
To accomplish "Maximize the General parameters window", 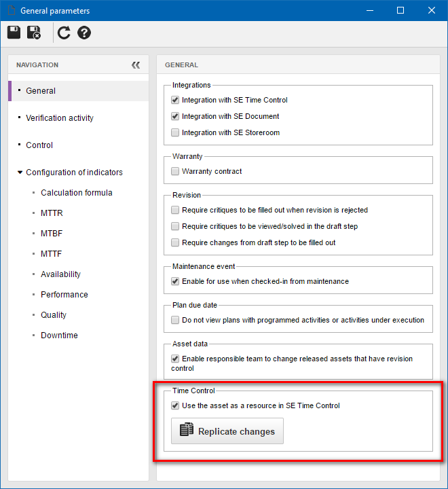I will click(x=400, y=10).
